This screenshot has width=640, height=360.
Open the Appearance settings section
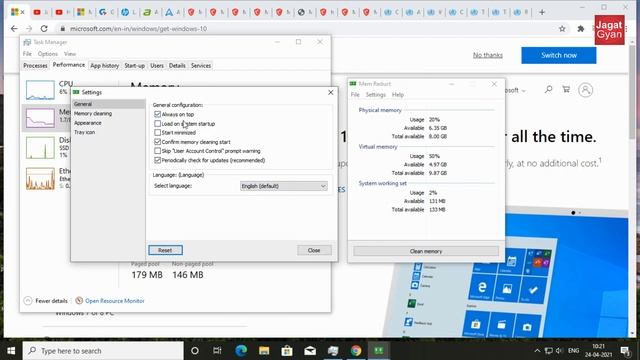click(x=88, y=123)
